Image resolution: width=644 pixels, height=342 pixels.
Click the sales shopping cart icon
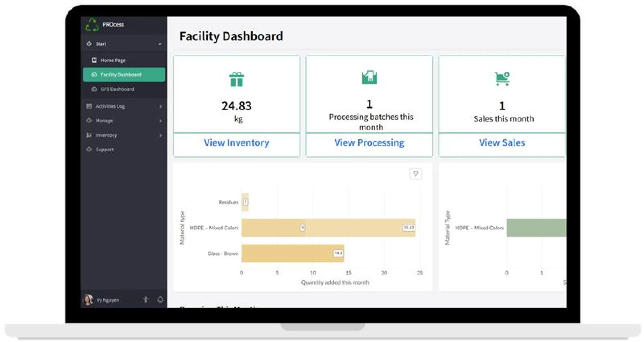502,79
